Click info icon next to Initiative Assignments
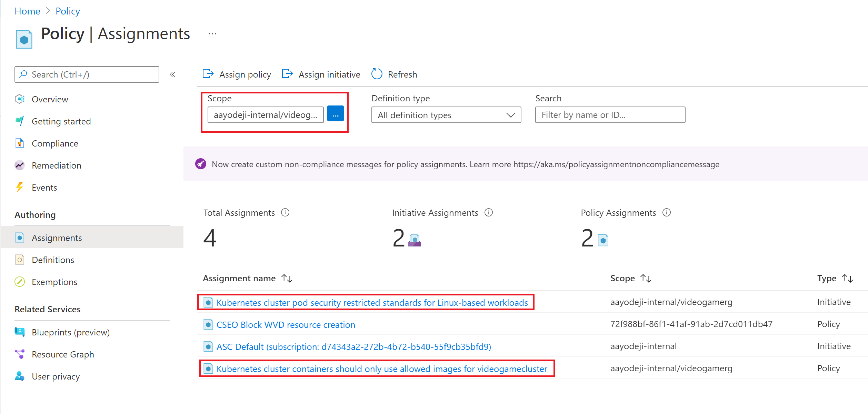Viewport: 868px width, 414px height. click(489, 212)
